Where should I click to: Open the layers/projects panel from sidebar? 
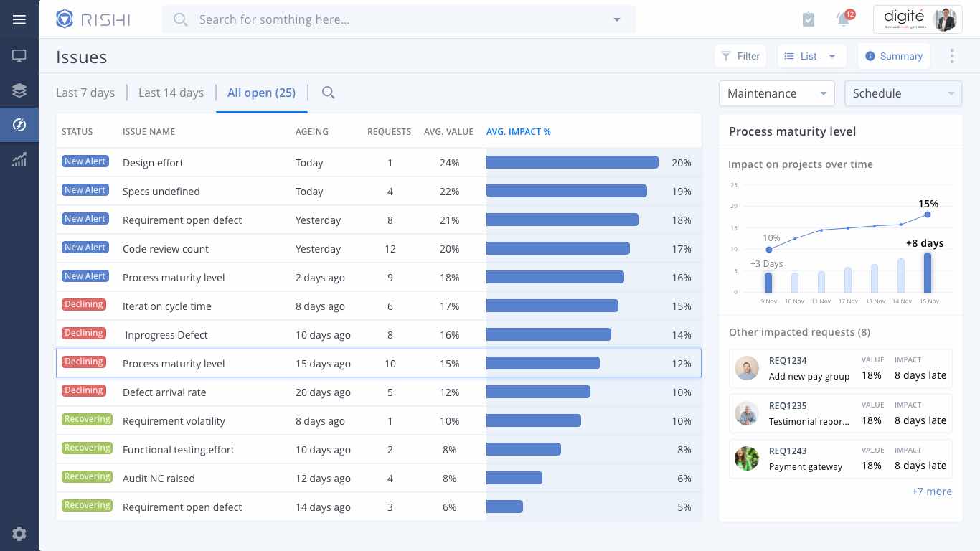tap(19, 90)
